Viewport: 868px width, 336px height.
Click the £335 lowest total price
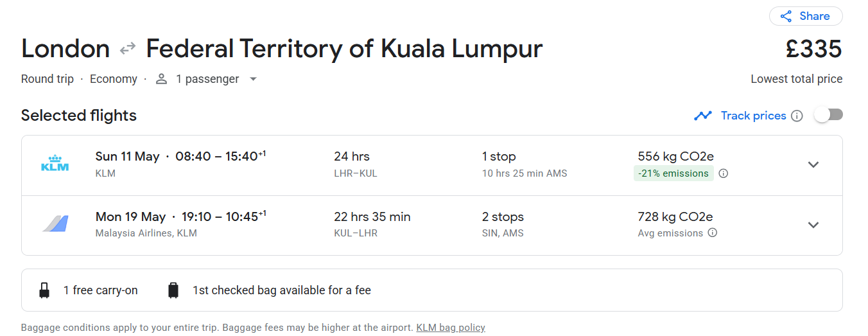point(813,49)
